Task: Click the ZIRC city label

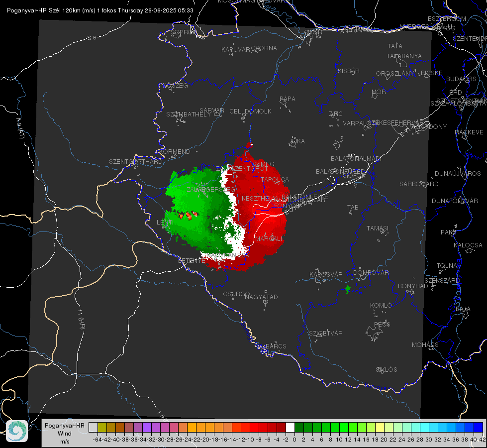Action: pyautogui.click(x=336, y=114)
